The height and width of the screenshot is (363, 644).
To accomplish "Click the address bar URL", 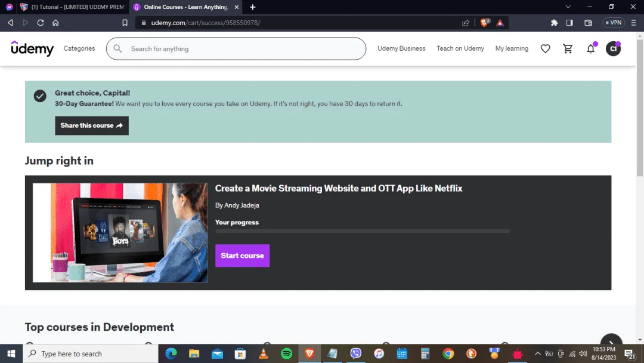I will tap(206, 23).
